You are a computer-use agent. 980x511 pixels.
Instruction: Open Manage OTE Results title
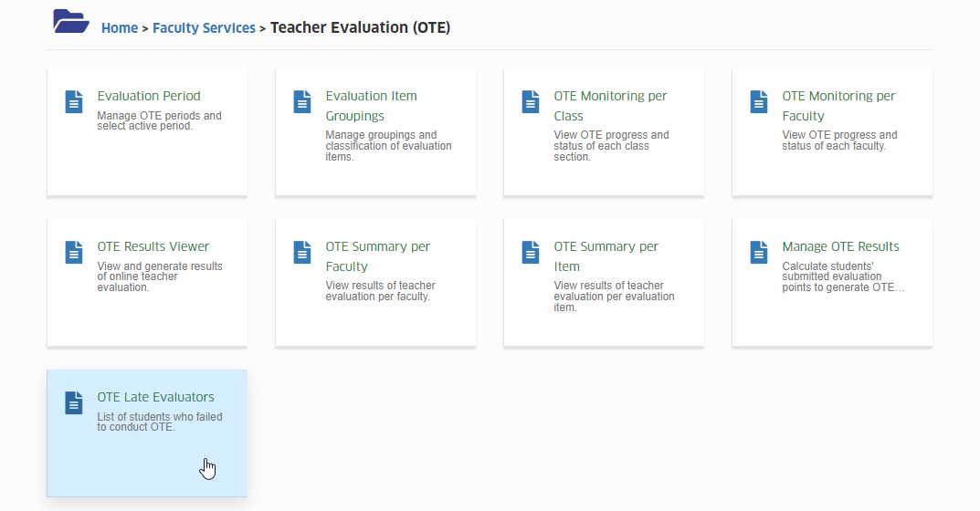click(840, 246)
